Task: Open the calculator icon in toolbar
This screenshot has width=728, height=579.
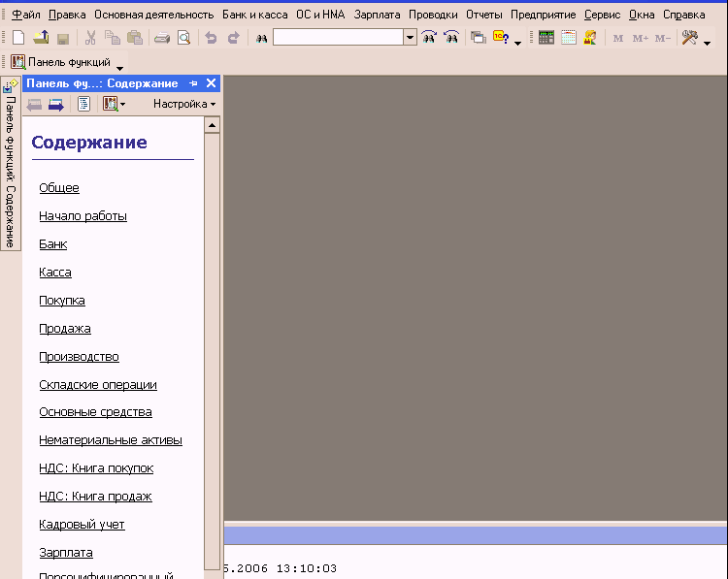Action: [546, 38]
